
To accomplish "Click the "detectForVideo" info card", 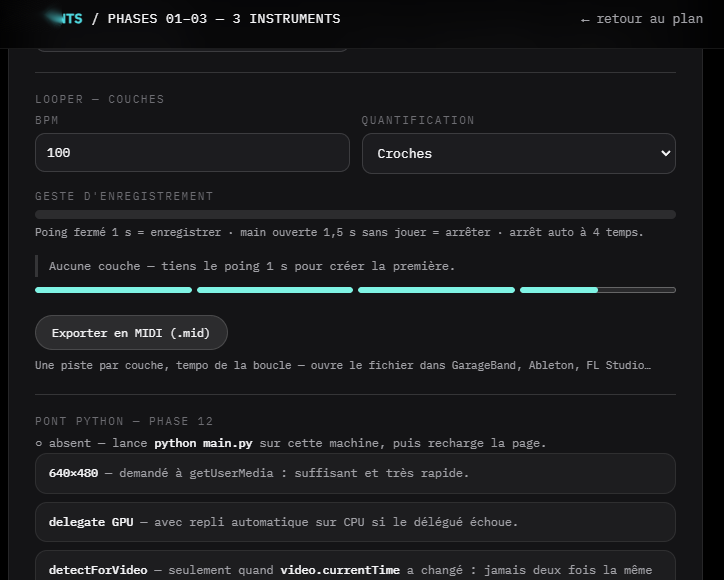I will click(356, 566).
